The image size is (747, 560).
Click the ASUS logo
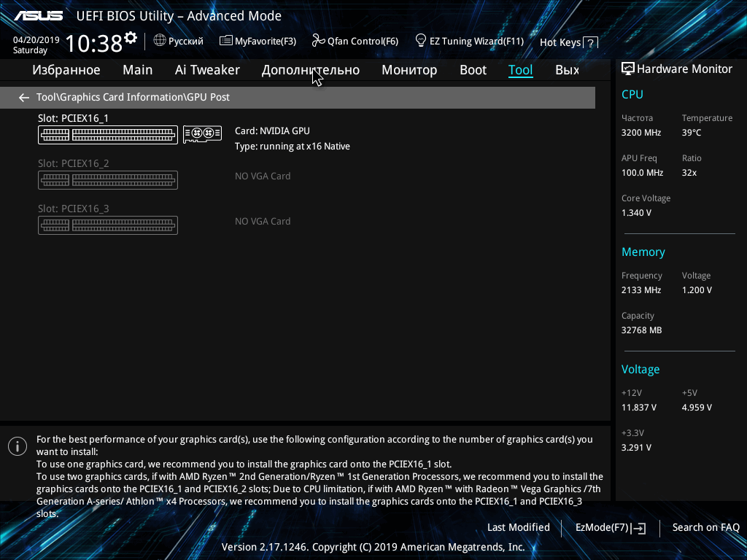[38, 16]
